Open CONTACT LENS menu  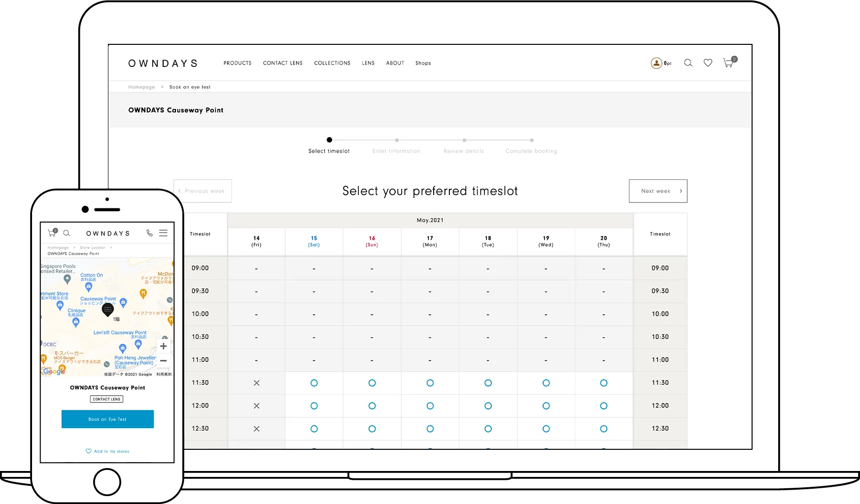click(283, 63)
